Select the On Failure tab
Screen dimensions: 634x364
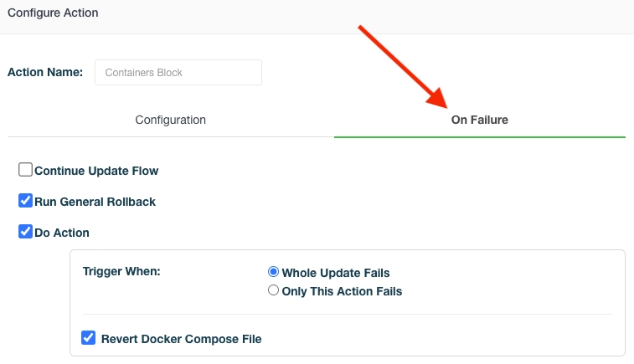[x=479, y=120]
